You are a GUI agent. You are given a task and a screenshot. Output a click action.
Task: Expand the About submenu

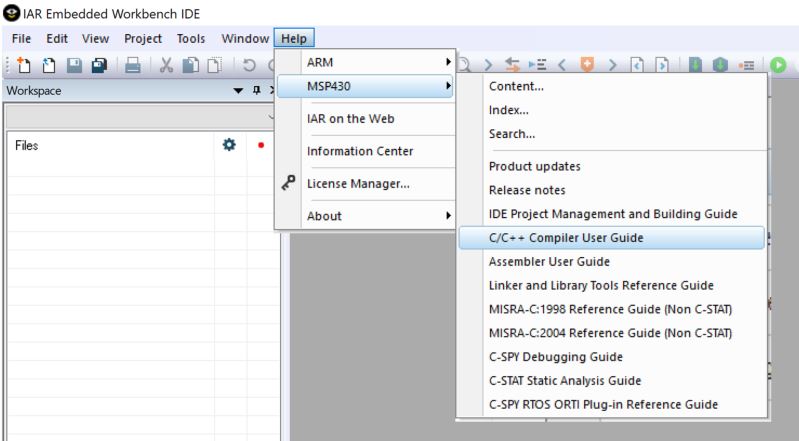click(x=365, y=216)
